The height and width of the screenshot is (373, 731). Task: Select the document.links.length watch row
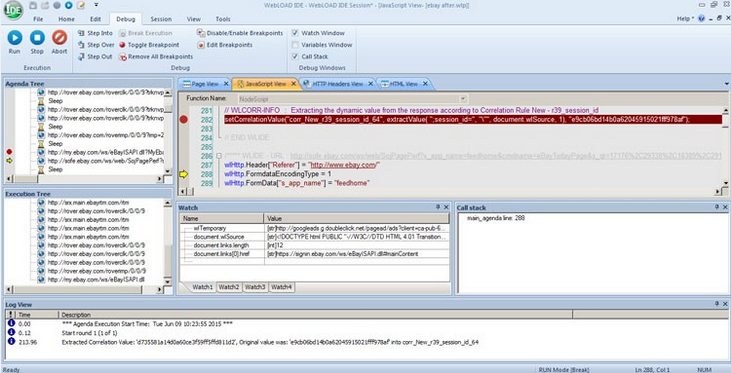pos(314,245)
